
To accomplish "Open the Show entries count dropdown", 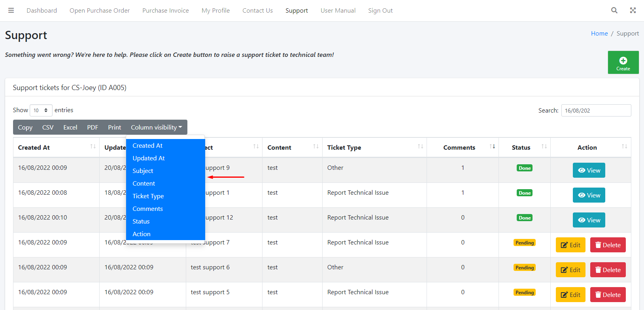I will click(41, 110).
